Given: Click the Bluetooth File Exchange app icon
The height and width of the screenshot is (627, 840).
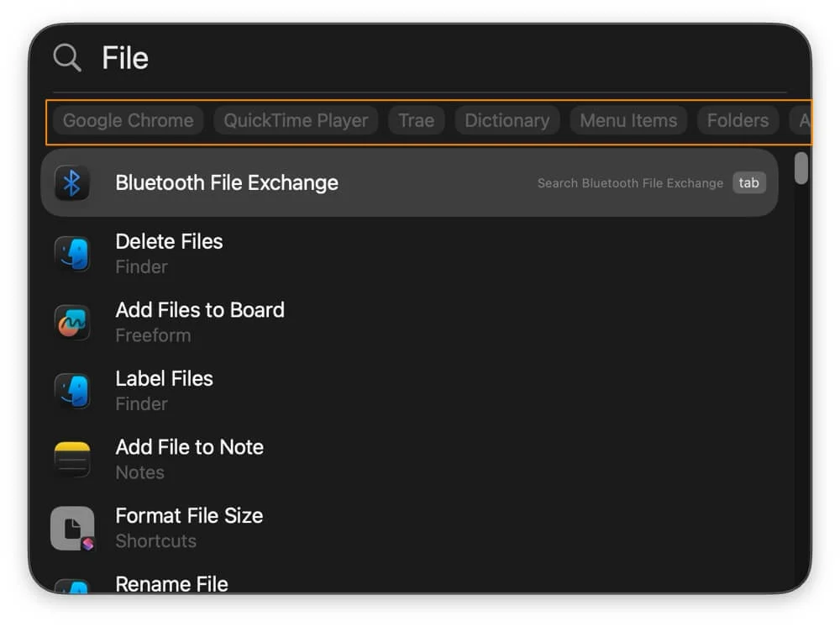Looking at the screenshot, I should 72,183.
